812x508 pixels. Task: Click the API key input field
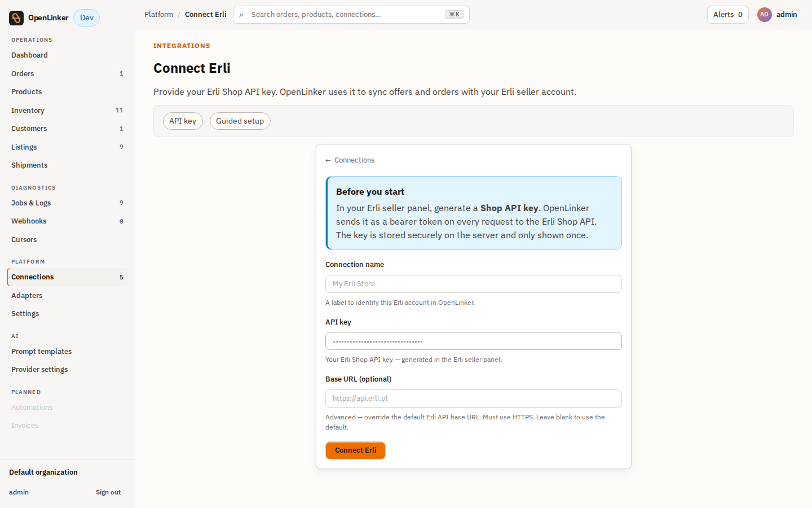click(x=473, y=341)
